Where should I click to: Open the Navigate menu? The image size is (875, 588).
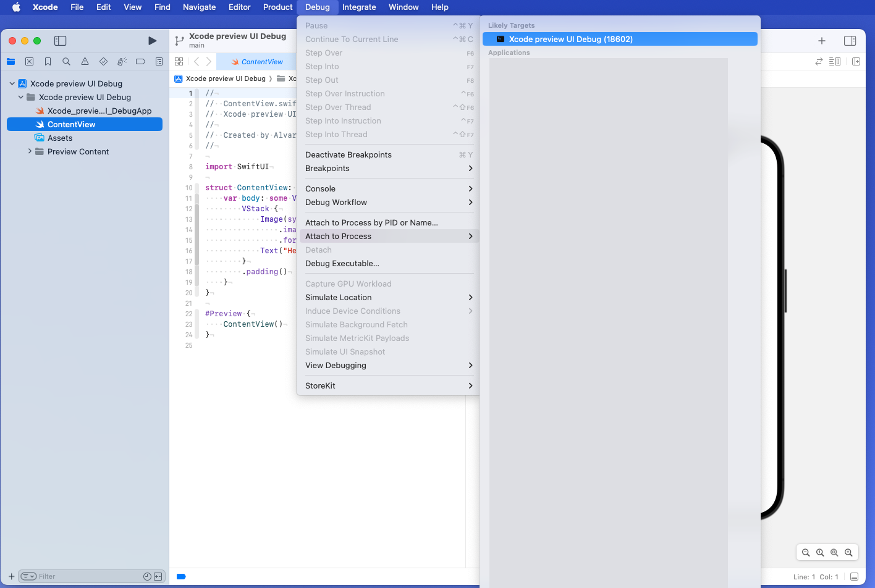point(199,7)
